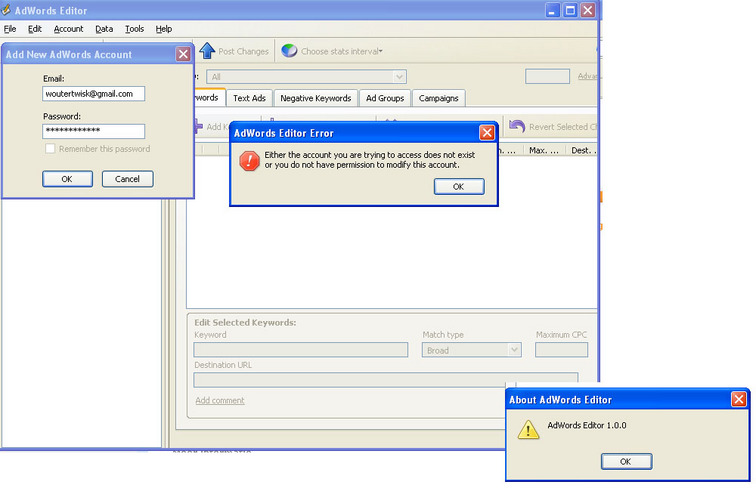Screen dimensions: 756x491
Task: Click the Dest. column header
Action: (x=582, y=150)
